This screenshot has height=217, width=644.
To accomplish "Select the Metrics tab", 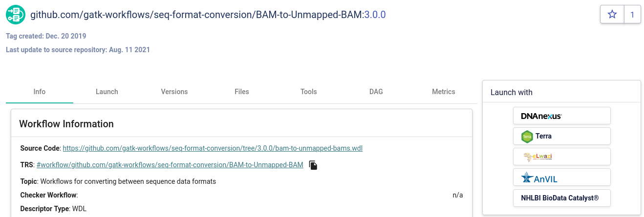I will [x=444, y=92].
